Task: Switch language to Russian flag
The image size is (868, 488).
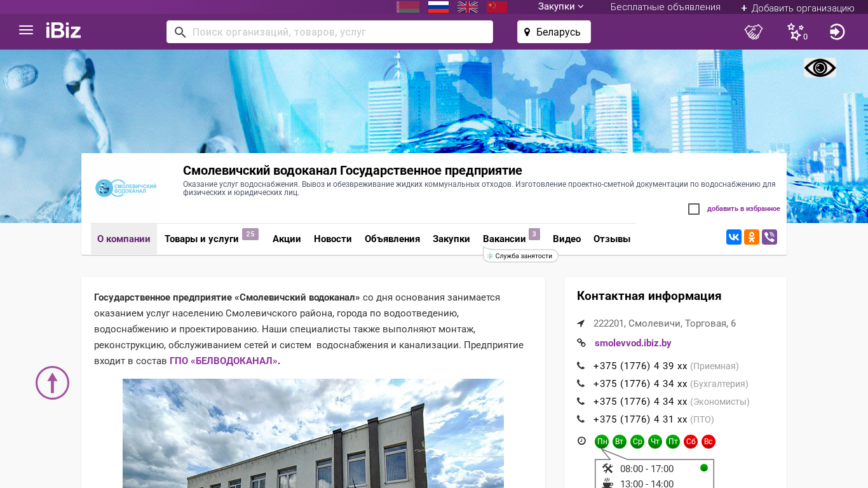Action: [438, 7]
